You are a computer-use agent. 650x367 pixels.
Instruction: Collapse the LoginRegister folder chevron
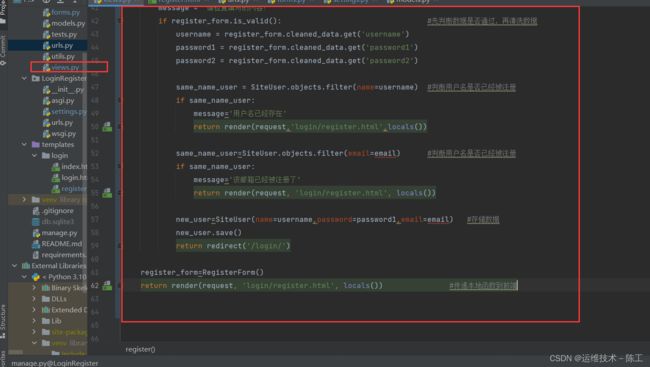click(24, 78)
